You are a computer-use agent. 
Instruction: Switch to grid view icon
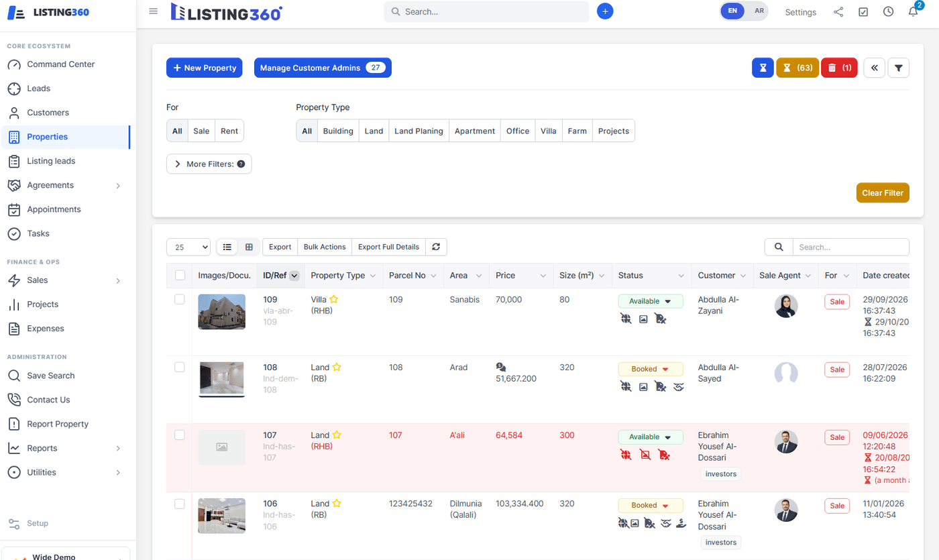249,247
